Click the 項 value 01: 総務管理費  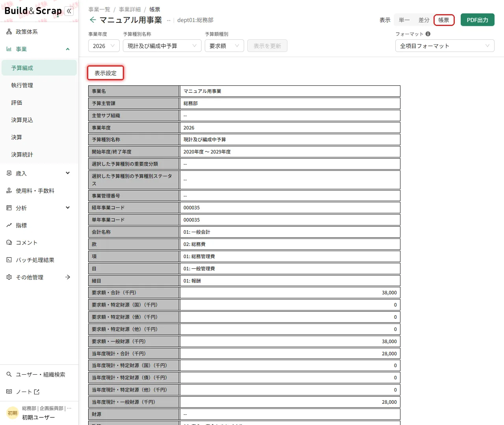tap(199, 257)
